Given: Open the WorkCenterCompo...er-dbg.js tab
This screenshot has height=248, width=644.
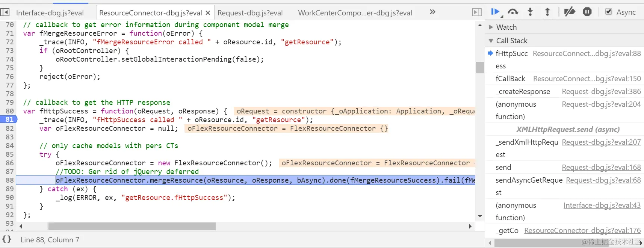Looking at the screenshot, I should [355, 13].
